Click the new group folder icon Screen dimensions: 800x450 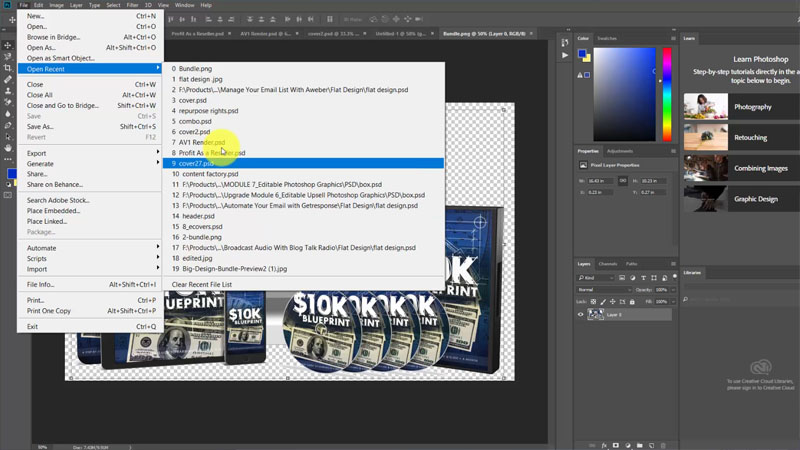(x=640, y=443)
